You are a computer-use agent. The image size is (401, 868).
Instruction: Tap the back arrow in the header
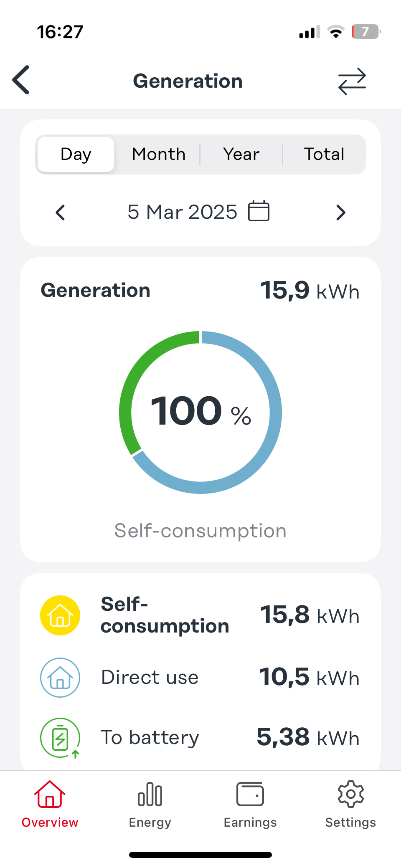[x=21, y=80]
